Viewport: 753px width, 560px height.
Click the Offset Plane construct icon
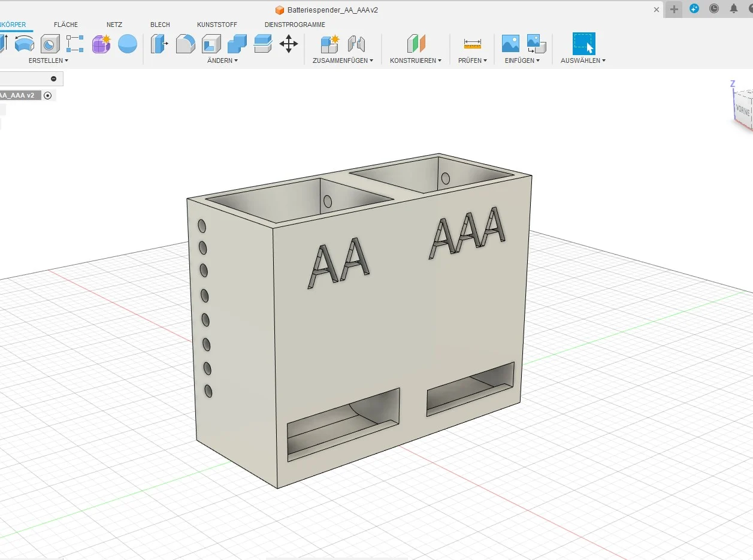coord(416,44)
